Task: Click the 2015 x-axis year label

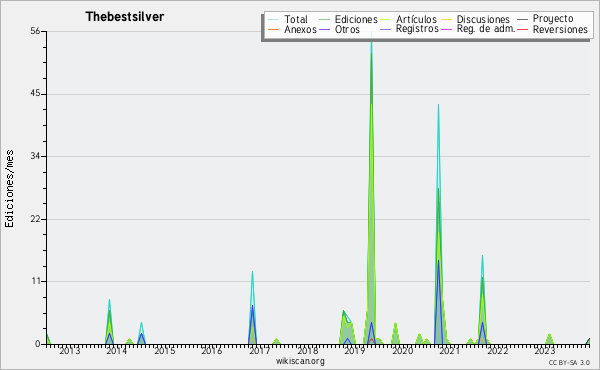Action: [165, 351]
